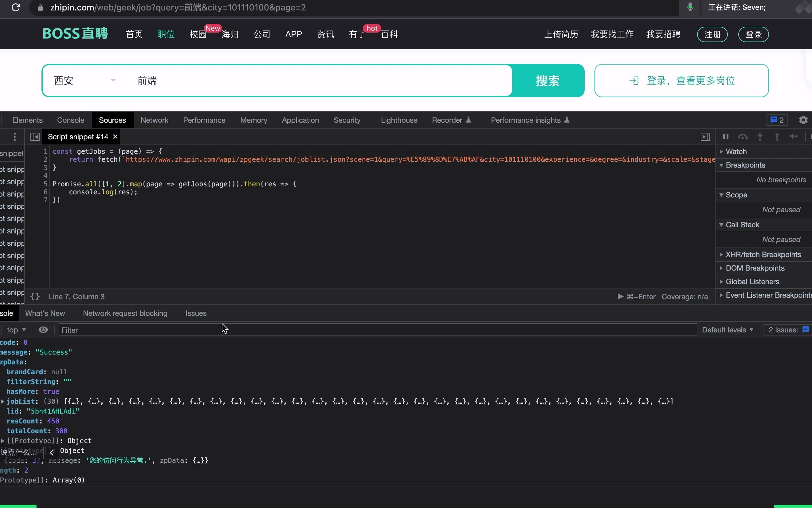Click the Step debugger button

click(794, 137)
